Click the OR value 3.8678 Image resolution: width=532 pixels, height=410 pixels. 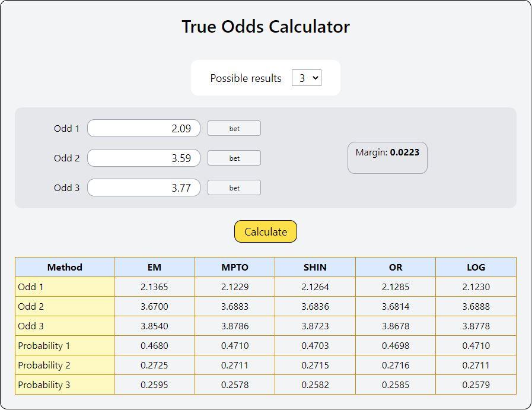(396, 326)
